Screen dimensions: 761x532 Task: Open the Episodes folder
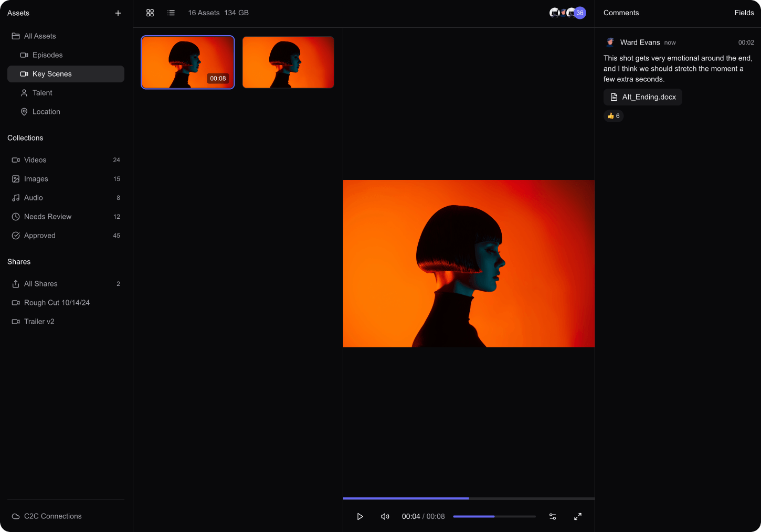tap(66, 55)
